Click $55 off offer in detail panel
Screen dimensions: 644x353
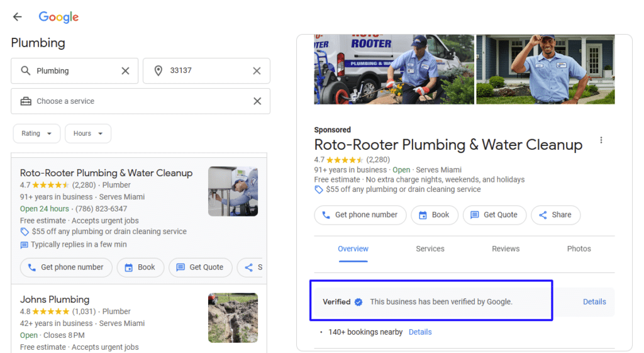pyautogui.click(x=403, y=189)
